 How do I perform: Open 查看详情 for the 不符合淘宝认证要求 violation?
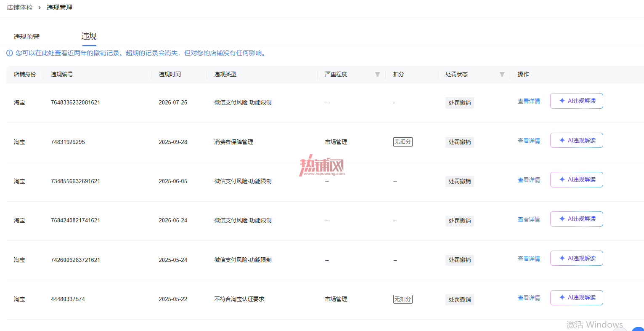[x=529, y=298]
